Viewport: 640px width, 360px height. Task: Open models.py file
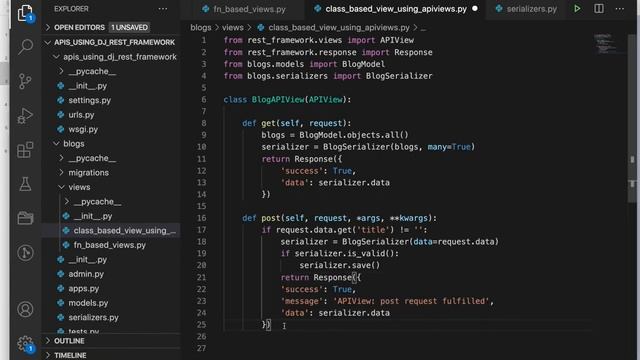click(x=88, y=303)
